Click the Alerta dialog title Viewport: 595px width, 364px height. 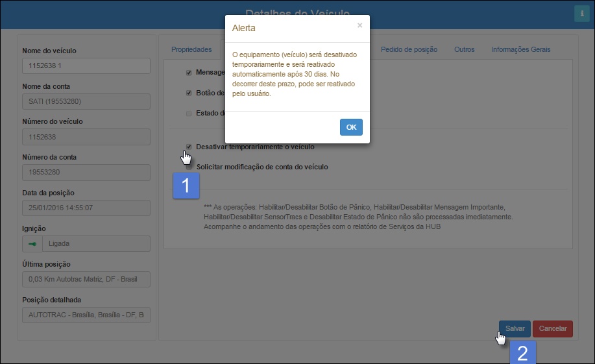pyautogui.click(x=243, y=28)
